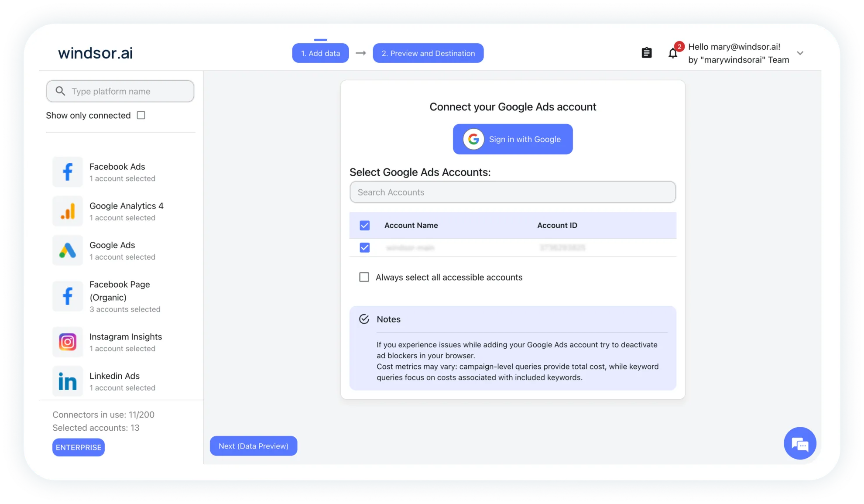Expand the user account menu chevron
This screenshot has width=864, height=504.
tap(800, 53)
